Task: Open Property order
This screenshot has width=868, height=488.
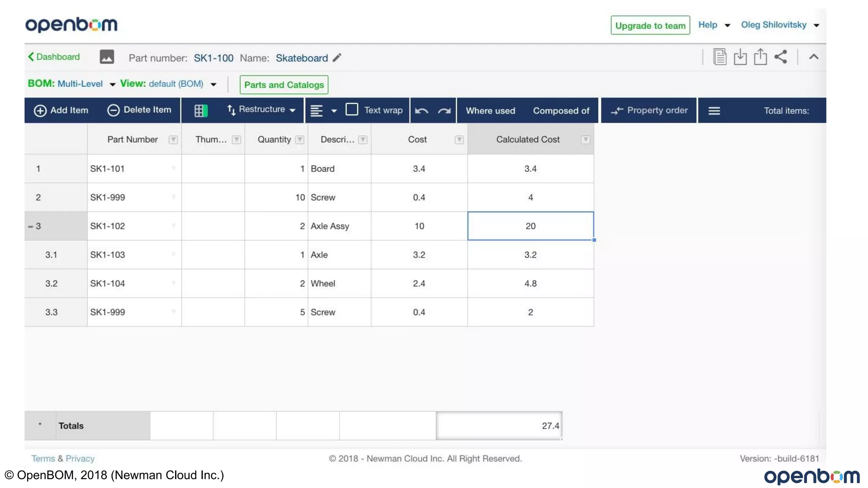Action: point(649,110)
